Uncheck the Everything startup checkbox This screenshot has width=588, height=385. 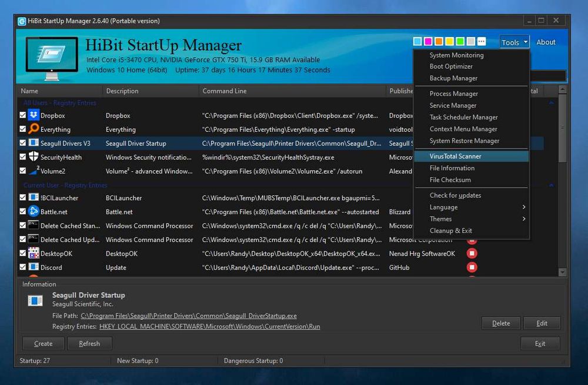22,129
